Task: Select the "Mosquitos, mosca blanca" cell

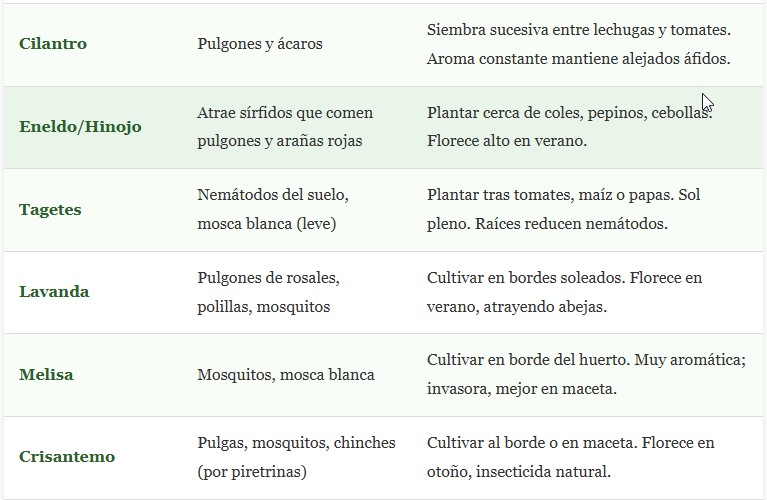Action: pyautogui.click(x=286, y=375)
